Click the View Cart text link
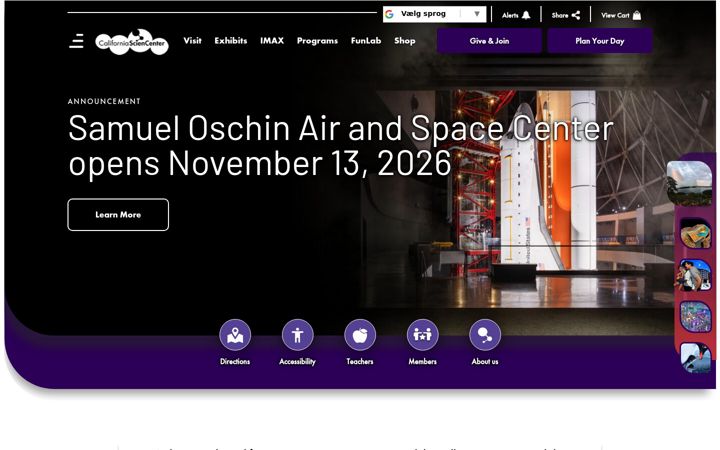 [x=615, y=15]
